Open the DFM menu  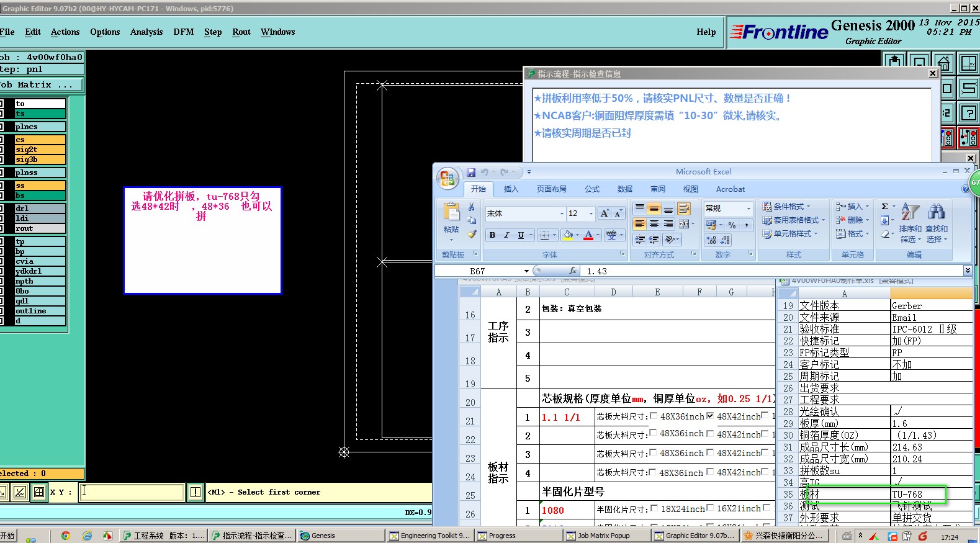click(x=184, y=32)
